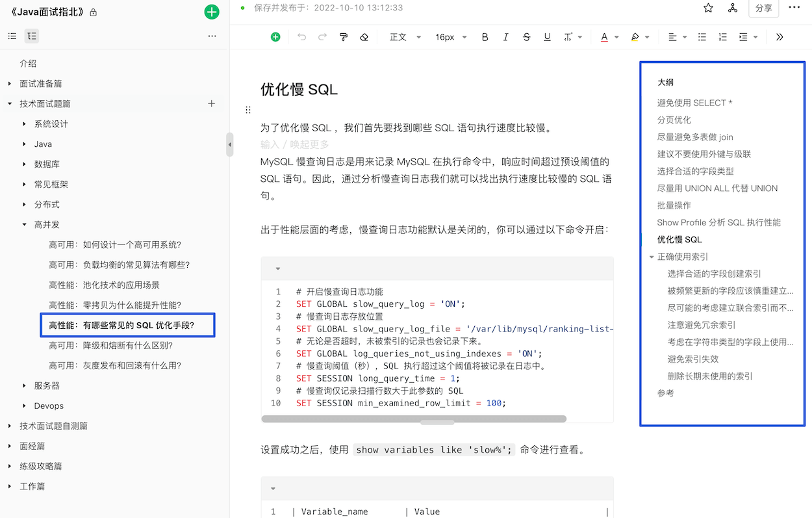Switch sidebar to flat list view
Viewport: 812px width, 518px height.
pos(12,36)
